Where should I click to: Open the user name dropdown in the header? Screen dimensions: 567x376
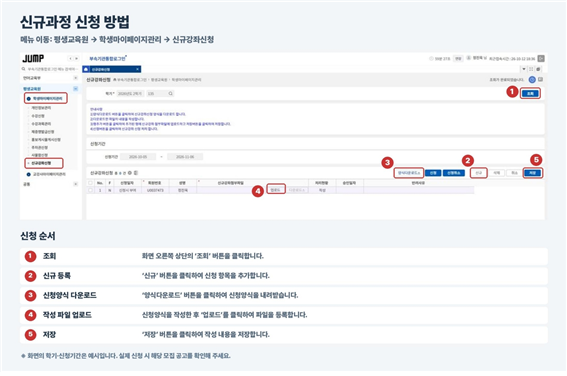(x=477, y=58)
